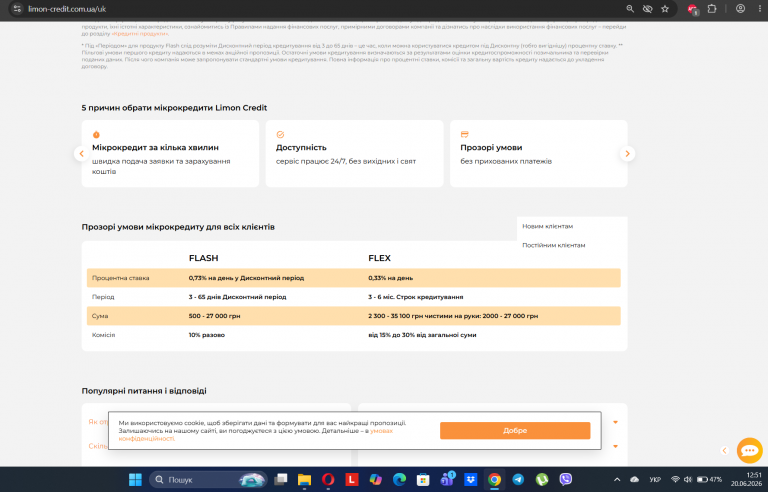Click the 'Мікрокредит за кілька хвилин' card title
Viewport: 768px width, 492px height.
[x=155, y=148]
